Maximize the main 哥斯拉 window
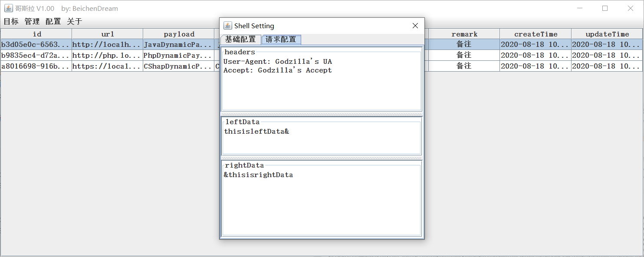This screenshot has width=644, height=257. (605, 8)
